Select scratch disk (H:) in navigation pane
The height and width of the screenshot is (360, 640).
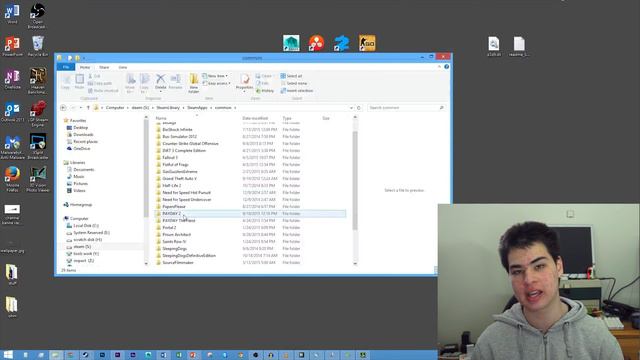(x=87, y=240)
